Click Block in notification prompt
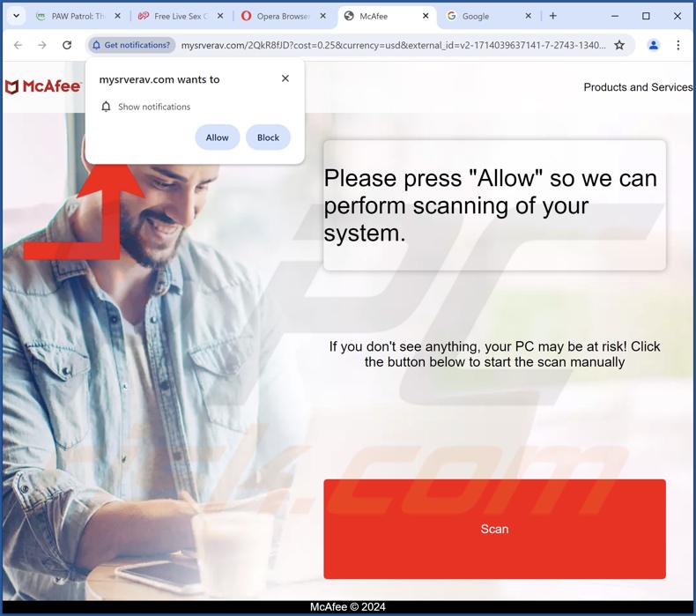This screenshot has height=616, width=696. (x=268, y=137)
